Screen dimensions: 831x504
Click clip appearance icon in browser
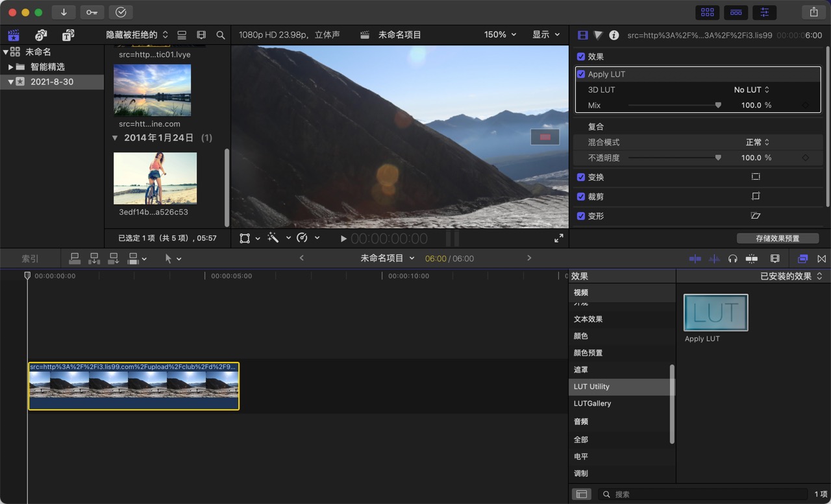point(182,35)
